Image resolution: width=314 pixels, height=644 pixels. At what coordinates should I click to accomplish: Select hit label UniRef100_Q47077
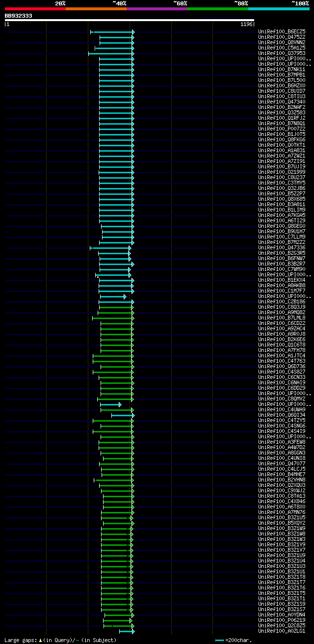click(282, 463)
